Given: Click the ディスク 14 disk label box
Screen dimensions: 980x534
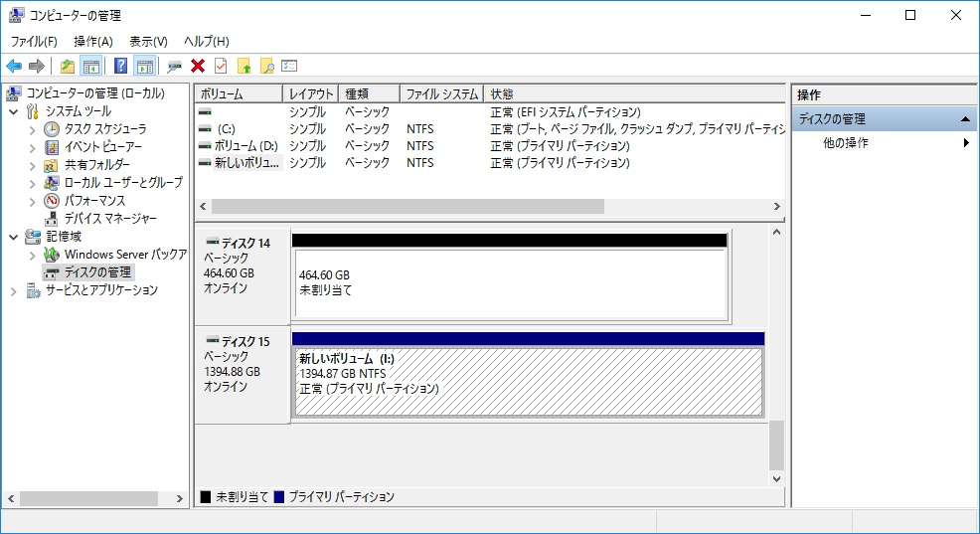Looking at the screenshot, I should tap(243, 275).
